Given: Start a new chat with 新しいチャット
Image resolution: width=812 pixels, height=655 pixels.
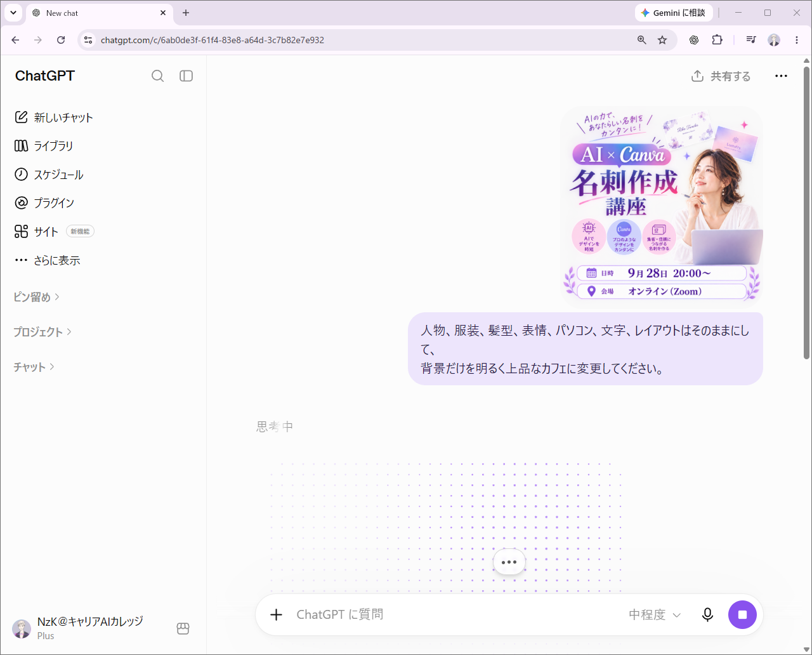Looking at the screenshot, I should (54, 117).
